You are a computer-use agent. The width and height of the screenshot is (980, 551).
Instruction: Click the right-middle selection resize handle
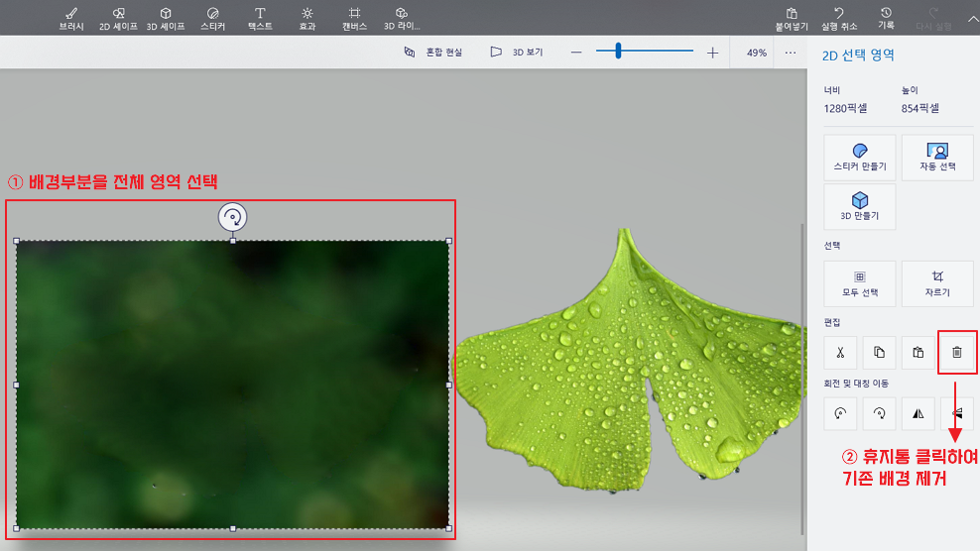pyautogui.click(x=448, y=385)
